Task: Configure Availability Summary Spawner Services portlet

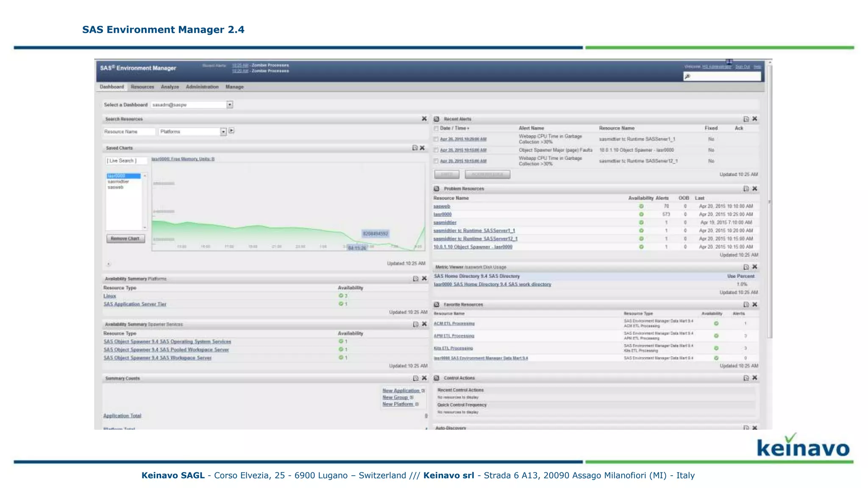Action: [416, 324]
